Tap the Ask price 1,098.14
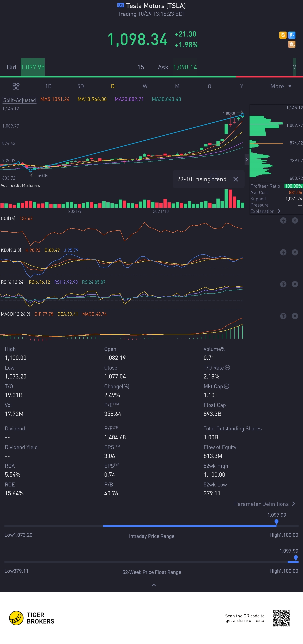 (185, 67)
